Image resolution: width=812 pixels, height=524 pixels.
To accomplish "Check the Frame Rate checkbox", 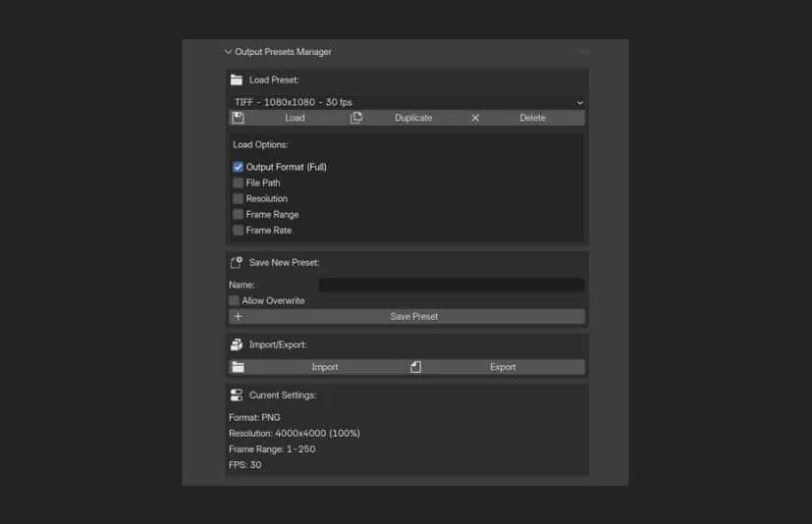I will pos(238,230).
